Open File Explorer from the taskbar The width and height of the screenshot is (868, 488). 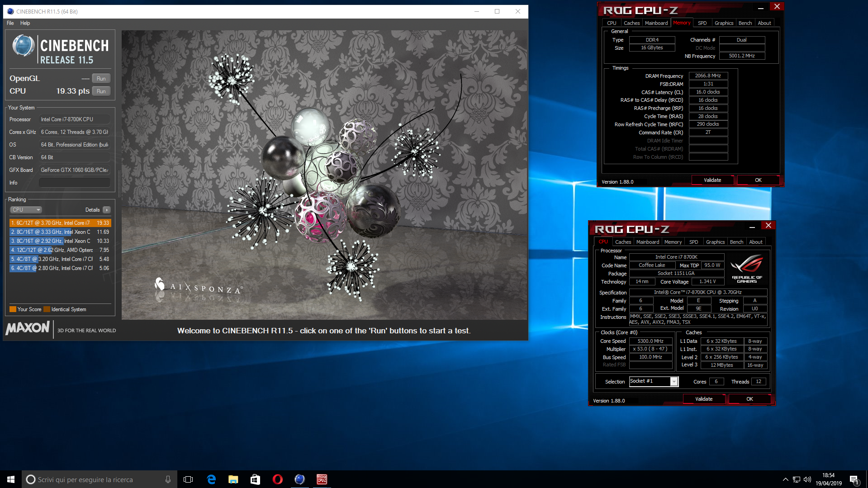pos(233,479)
